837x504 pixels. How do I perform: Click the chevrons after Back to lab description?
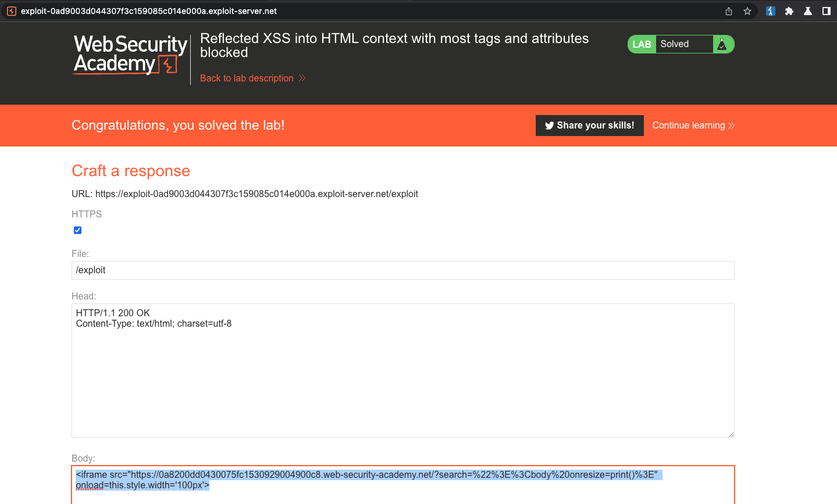[302, 78]
